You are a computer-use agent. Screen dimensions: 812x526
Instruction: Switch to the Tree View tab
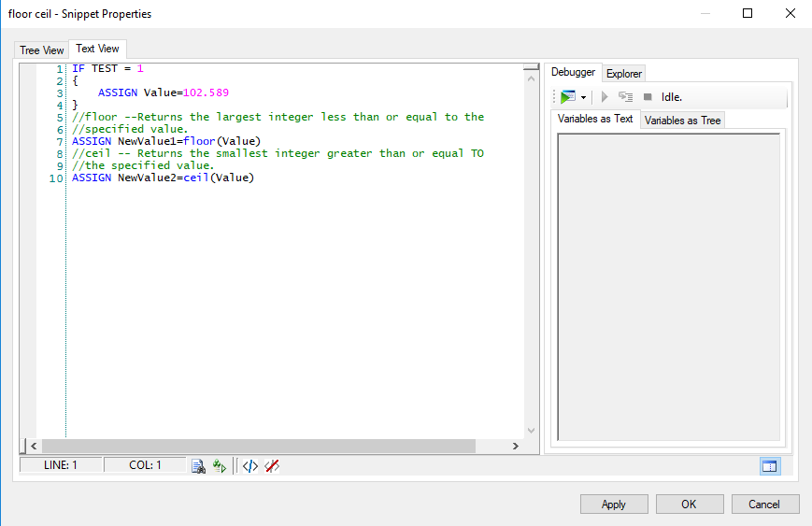click(x=41, y=50)
